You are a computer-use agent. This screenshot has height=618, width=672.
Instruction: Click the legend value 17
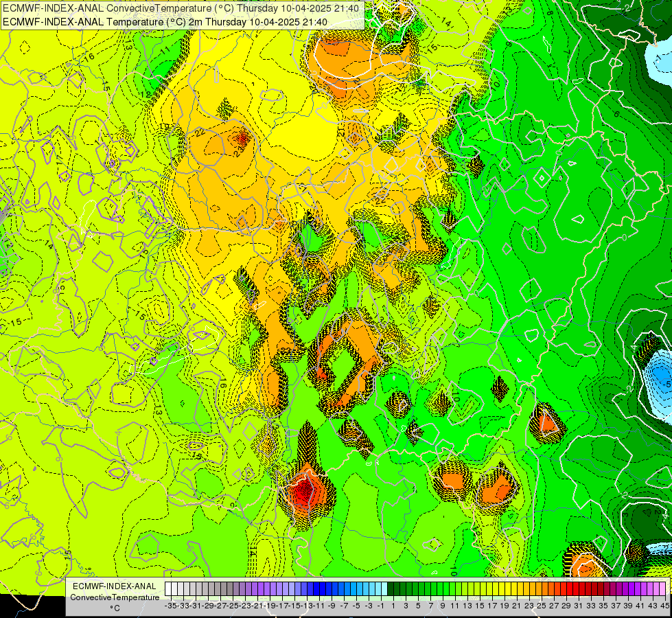point(492,606)
